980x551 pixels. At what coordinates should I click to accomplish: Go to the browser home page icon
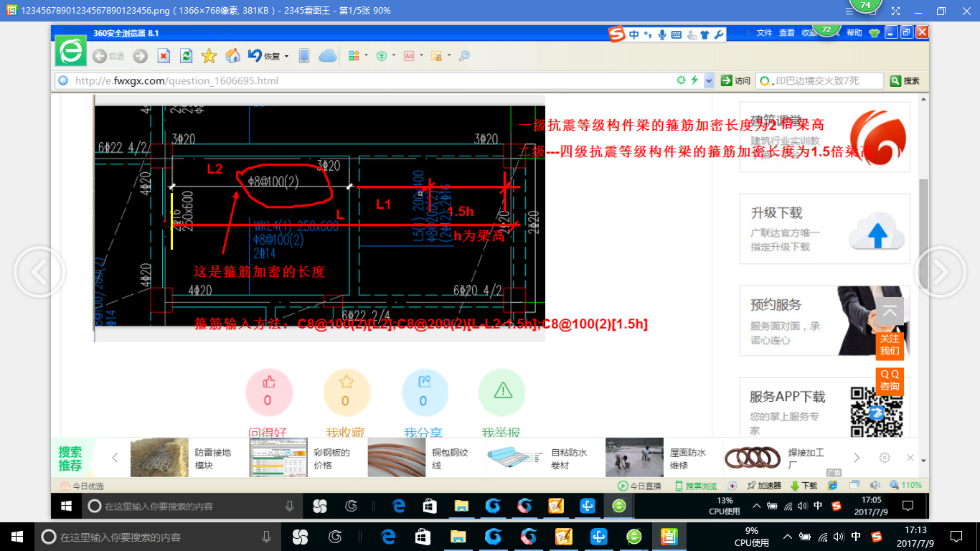(x=232, y=56)
